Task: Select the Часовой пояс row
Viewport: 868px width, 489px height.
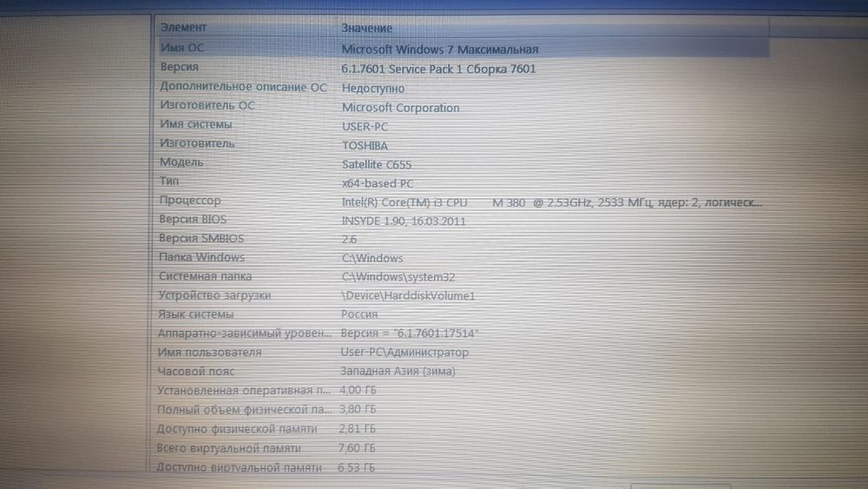Action: pos(196,372)
